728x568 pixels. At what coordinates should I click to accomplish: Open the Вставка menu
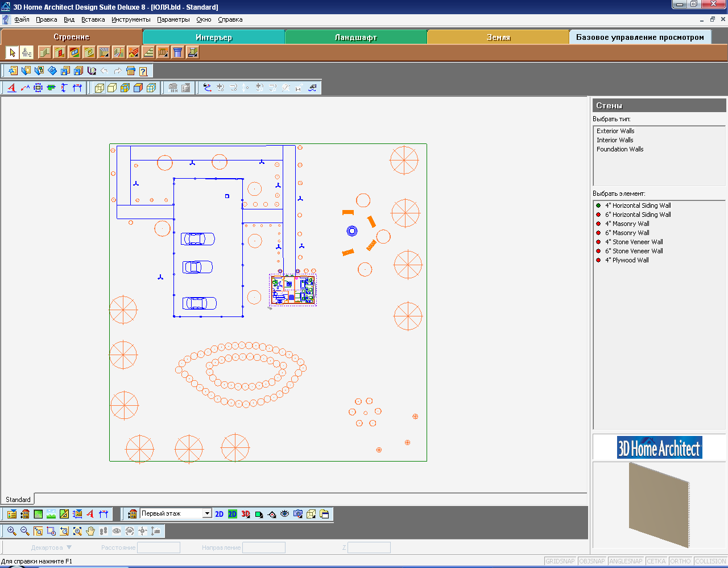pyautogui.click(x=93, y=19)
